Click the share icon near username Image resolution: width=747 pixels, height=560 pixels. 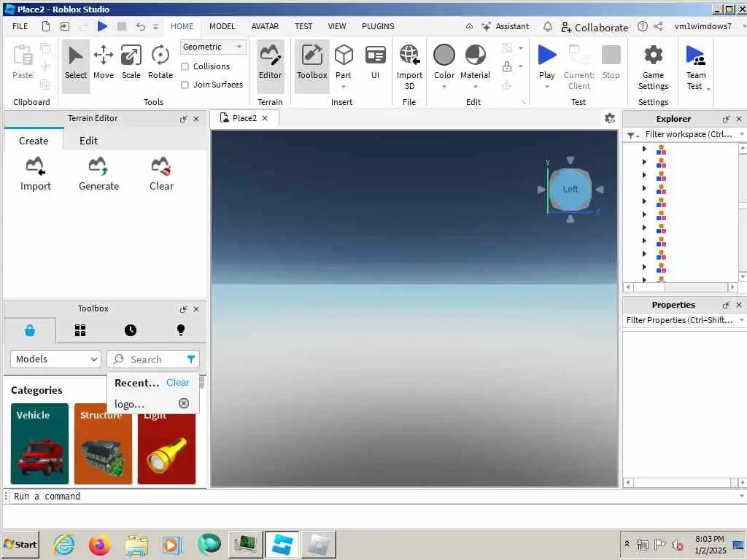pyautogui.click(x=658, y=26)
